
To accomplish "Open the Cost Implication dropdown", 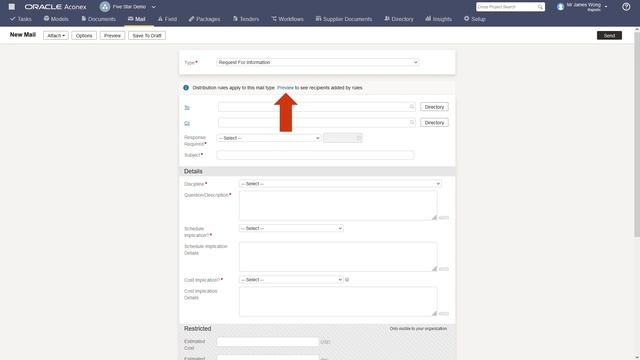I will [x=291, y=280].
